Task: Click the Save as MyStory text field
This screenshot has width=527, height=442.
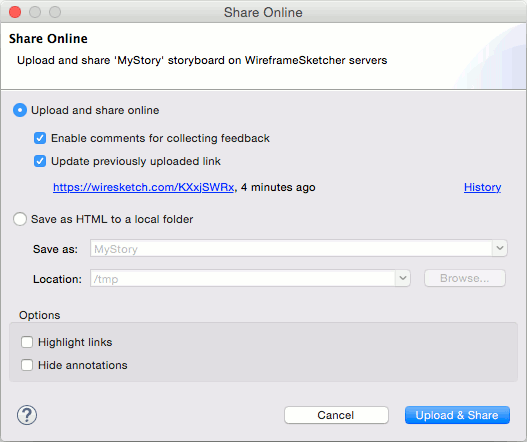Action: tap(291, 248)
